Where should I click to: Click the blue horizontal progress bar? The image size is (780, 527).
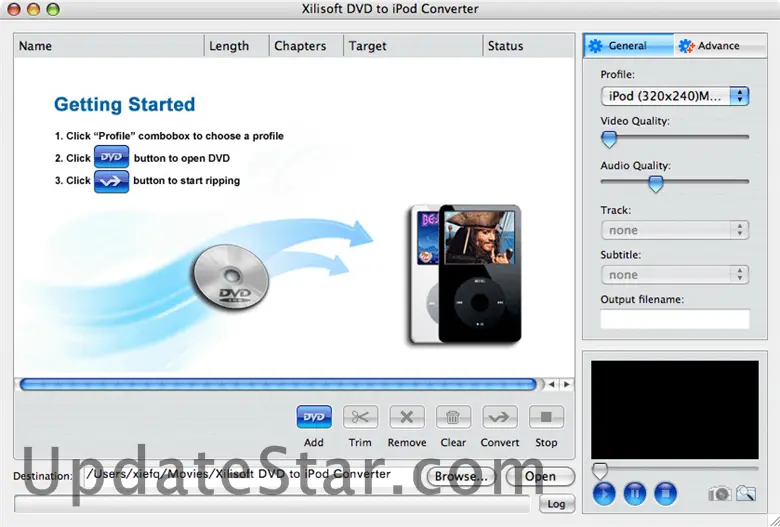tap(278, 384)
